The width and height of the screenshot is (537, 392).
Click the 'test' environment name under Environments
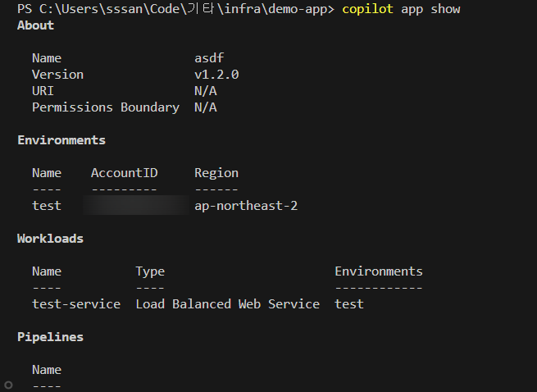click(47, 206)
